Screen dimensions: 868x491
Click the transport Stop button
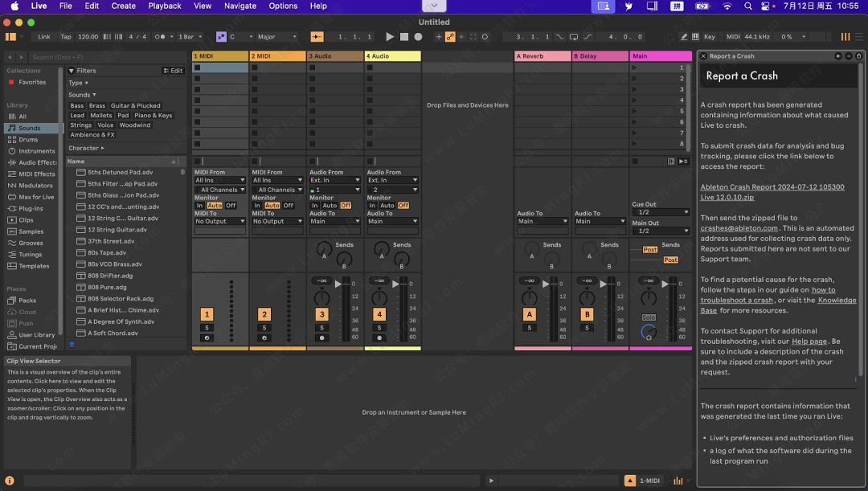[404, 37]
